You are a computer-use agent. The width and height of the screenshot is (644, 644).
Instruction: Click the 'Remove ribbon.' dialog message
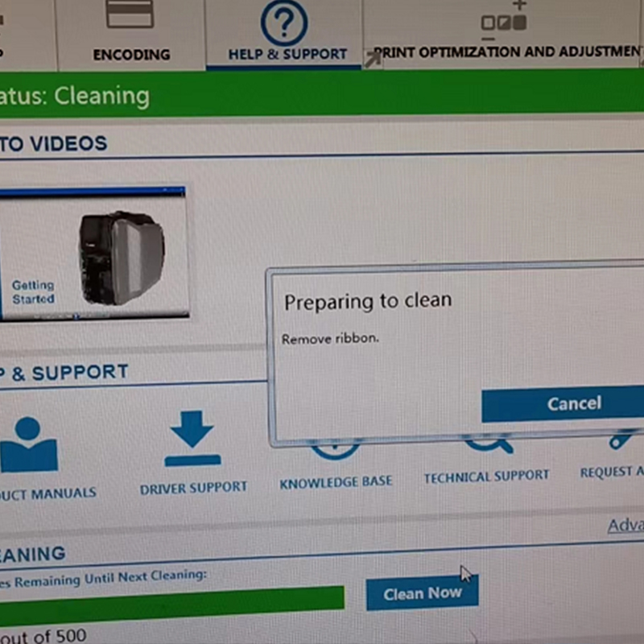330,339
